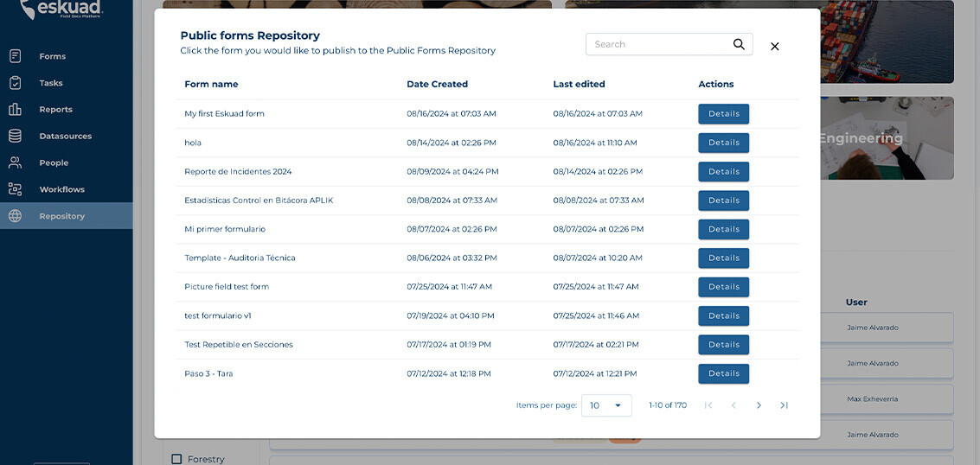Screen dimensions: 980x465
Task: Click the Date Created column header
Action: (x=438, y=84)
